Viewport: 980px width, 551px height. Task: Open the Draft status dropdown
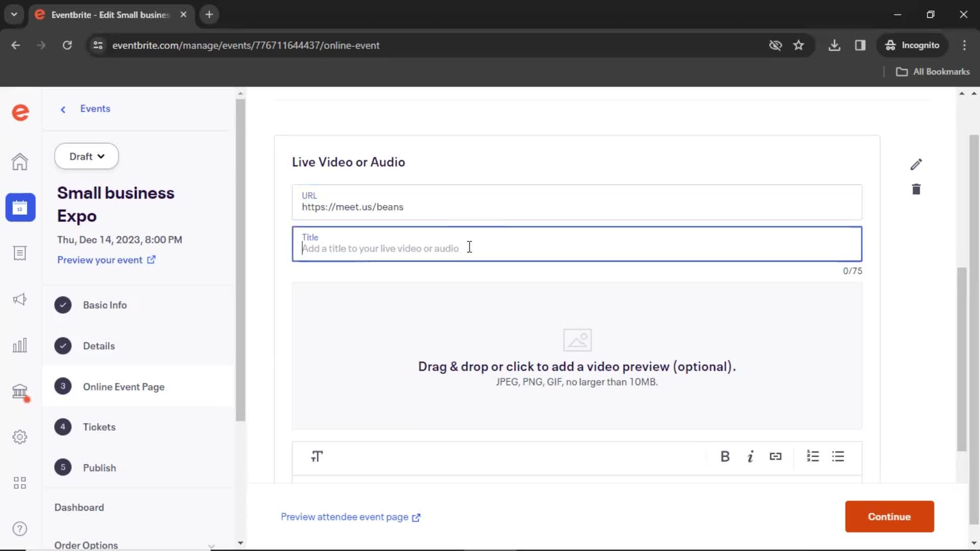tap(87, 156)
